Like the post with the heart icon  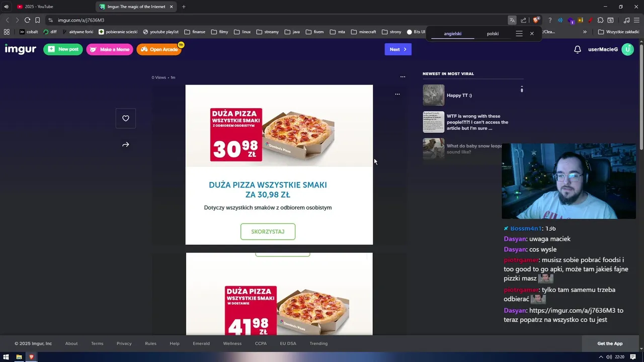click(126, 118)
